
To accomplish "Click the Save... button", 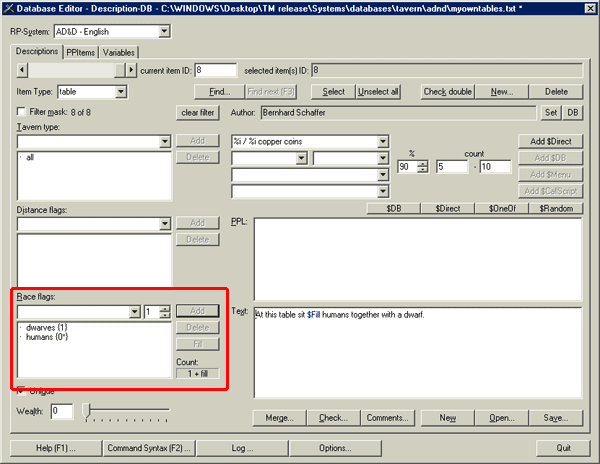I will (x=555, y=417).
